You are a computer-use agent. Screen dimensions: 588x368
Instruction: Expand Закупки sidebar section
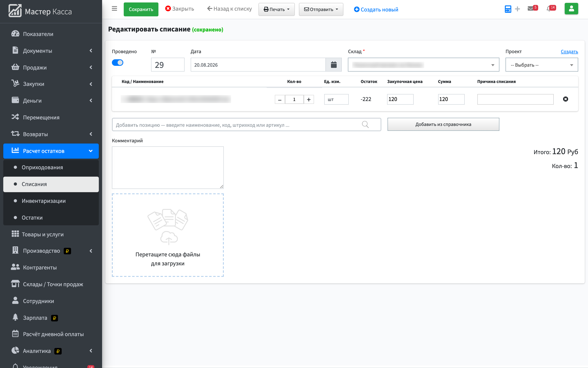point(51,84)
